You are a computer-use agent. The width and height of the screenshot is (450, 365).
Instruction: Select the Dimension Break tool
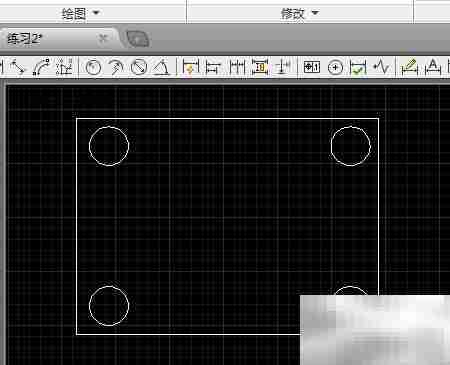283,67
